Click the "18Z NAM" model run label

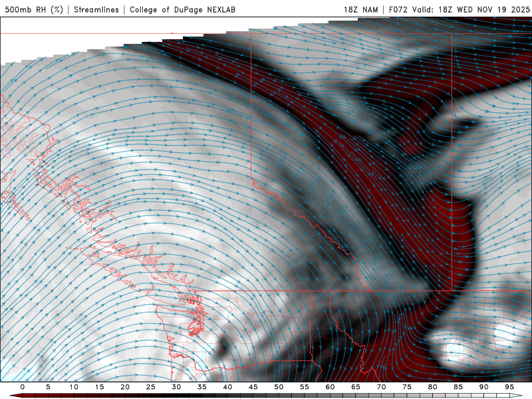click(360, 9)
